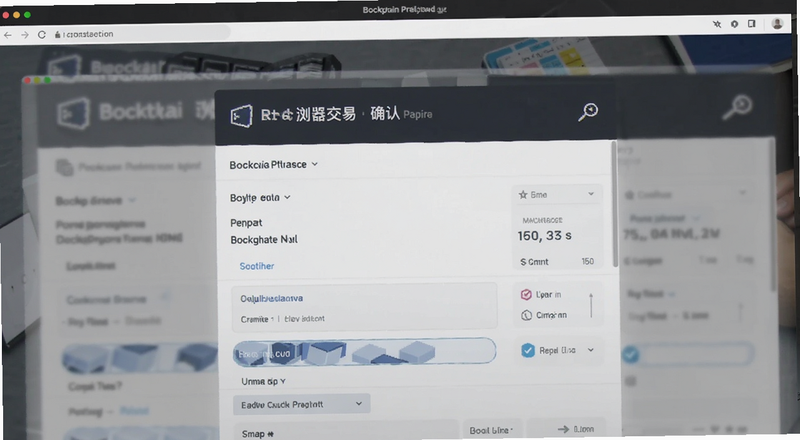
Task: Toggle the Lpar in checkbox icon
Action: [x=526, y=295]
